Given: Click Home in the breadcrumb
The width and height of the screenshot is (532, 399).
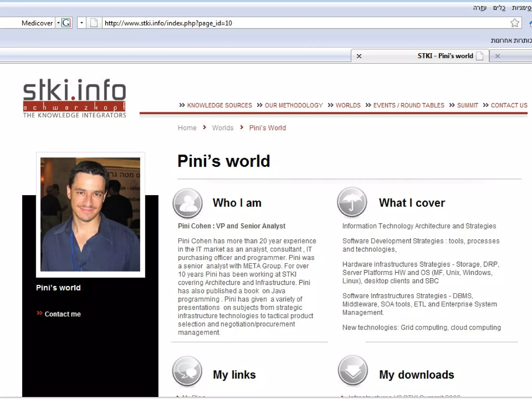Looking at the screenshot, I should tap(187, 128).
